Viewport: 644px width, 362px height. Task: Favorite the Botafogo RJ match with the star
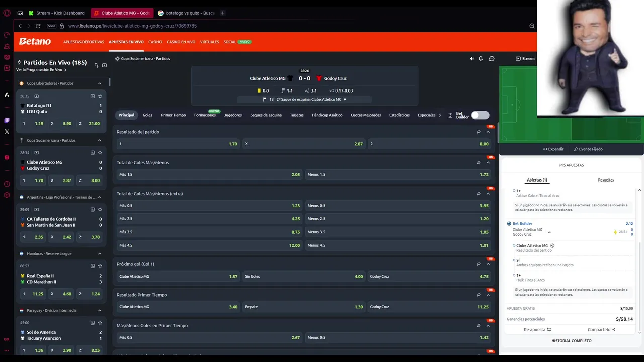[x=100, y=96]
